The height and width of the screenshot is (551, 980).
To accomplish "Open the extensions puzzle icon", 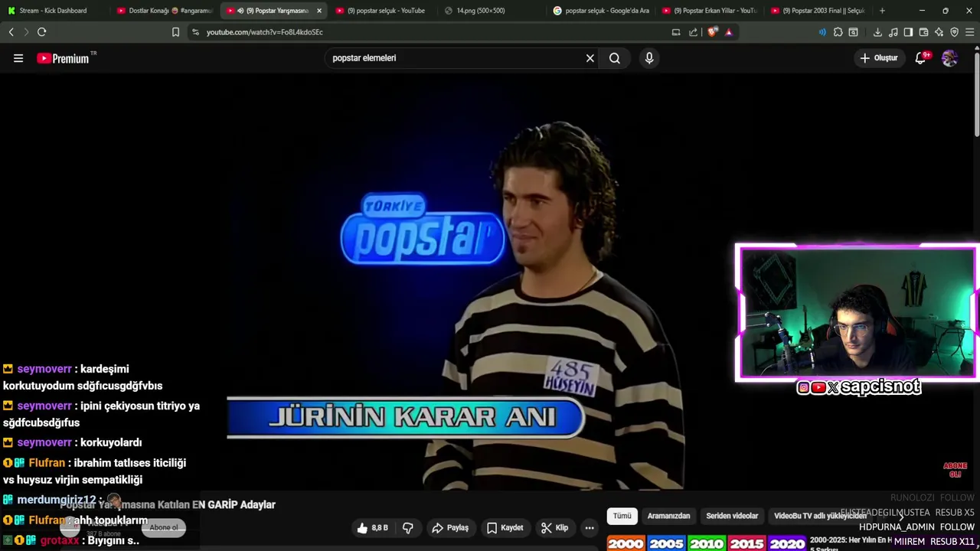I will coord(838,32).
